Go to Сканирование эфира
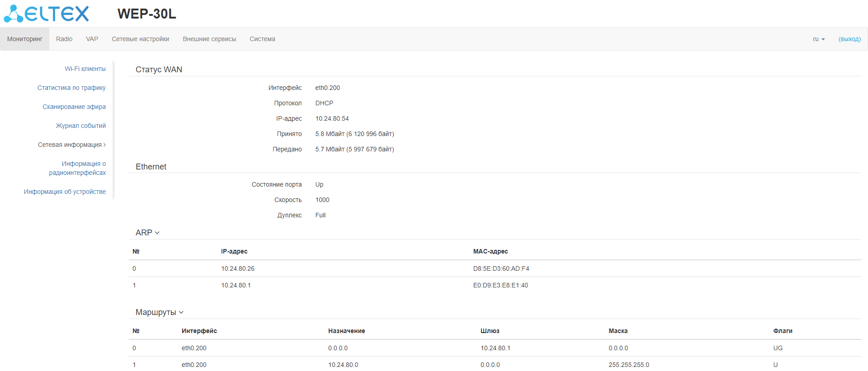 (x=74, y=107)
